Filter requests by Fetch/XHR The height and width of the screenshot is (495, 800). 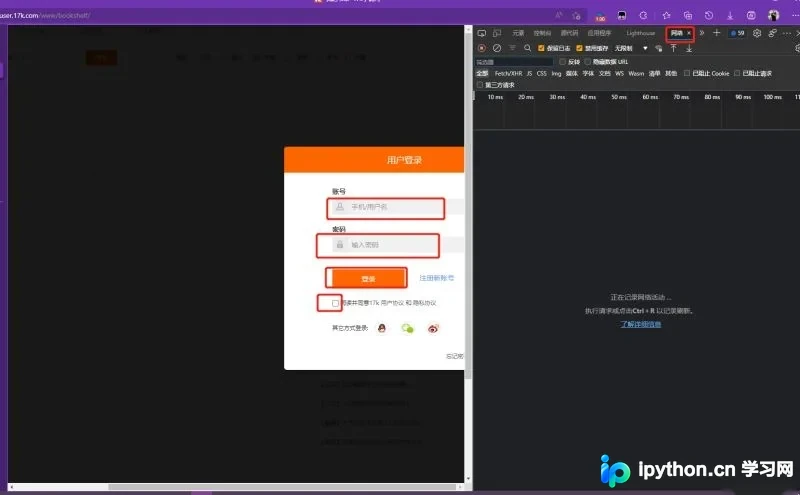click(x=508, y=73)
